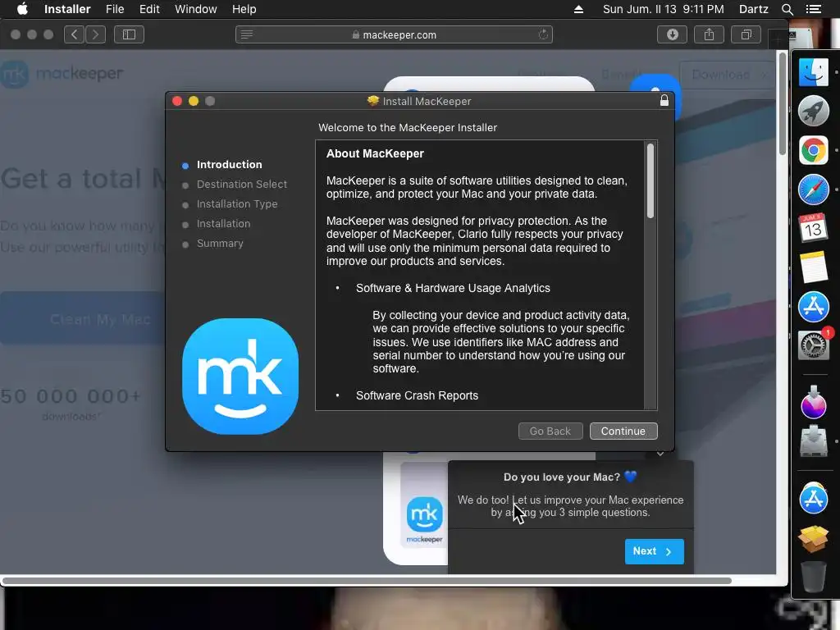
Task: Click the Download button on the webpage
Action: tap(728, 75)
